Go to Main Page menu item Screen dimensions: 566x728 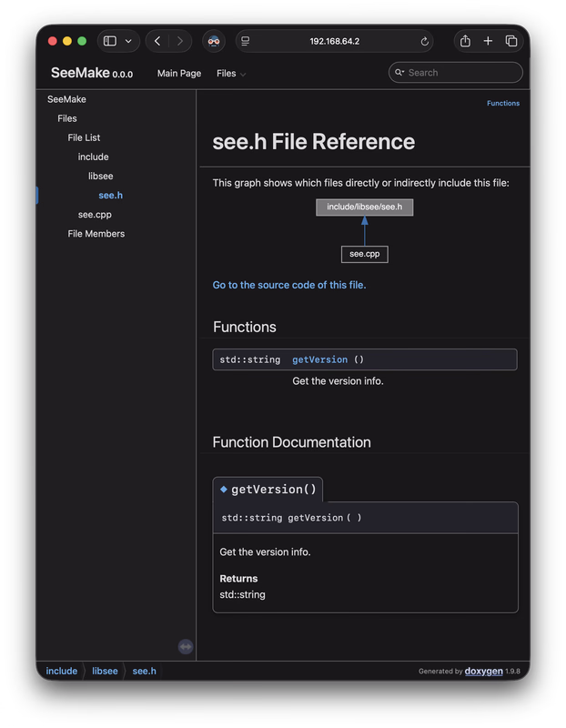pos(179,73)
